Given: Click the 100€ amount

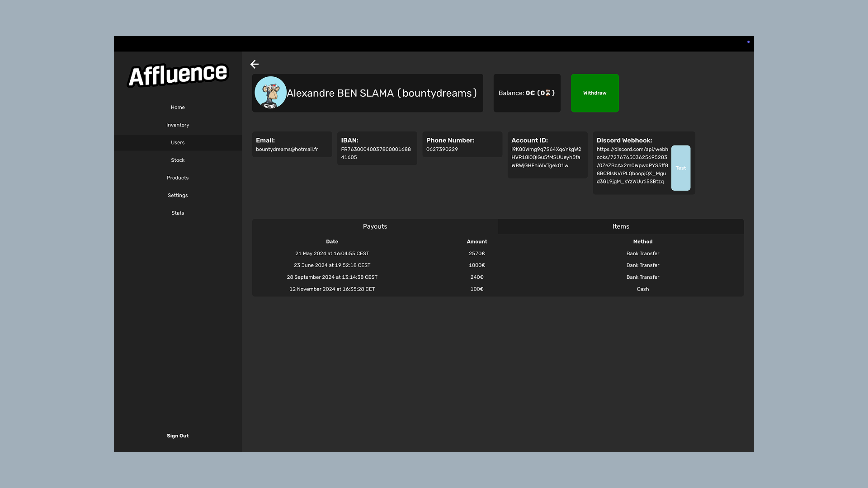Looking at the screenshot, I should pyautogui.click(x=477, y=289).
